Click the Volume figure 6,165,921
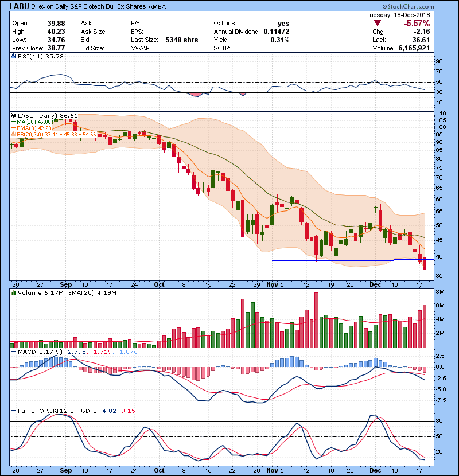 414,48
